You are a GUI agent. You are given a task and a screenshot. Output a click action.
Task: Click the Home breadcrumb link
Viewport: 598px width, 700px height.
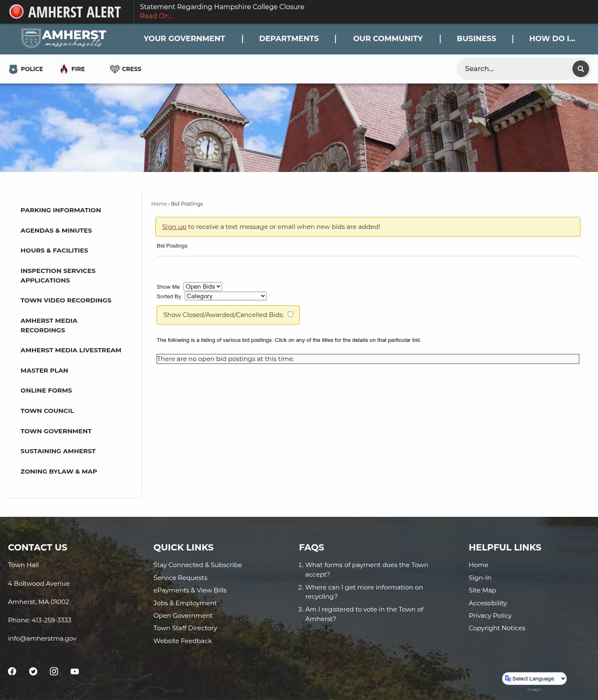pyautogui.click(x=159, y=204)
